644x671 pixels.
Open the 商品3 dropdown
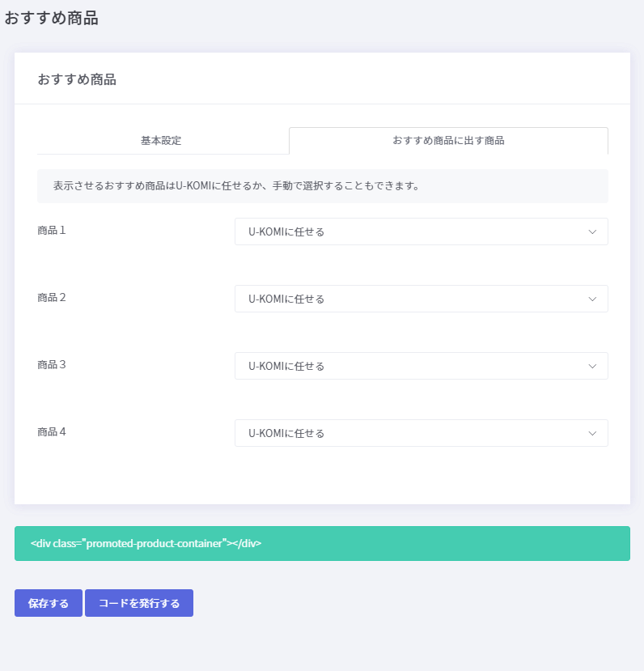click(422, 366)
